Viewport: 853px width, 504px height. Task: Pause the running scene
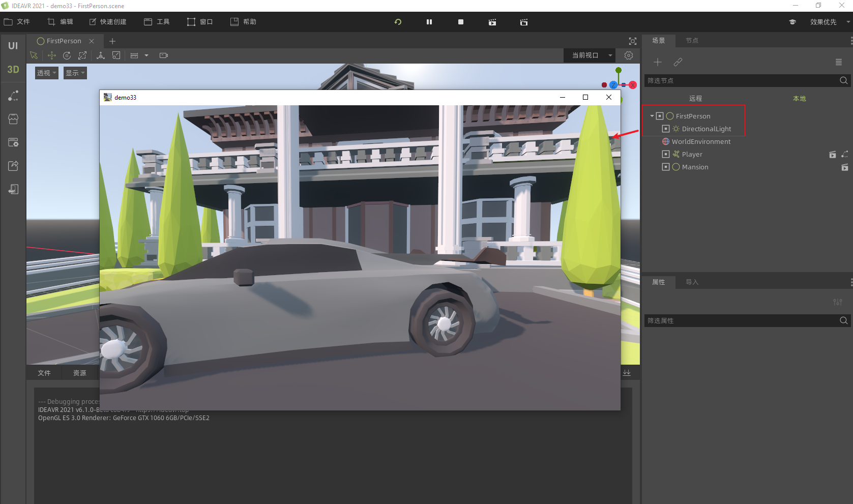(429, 22)
